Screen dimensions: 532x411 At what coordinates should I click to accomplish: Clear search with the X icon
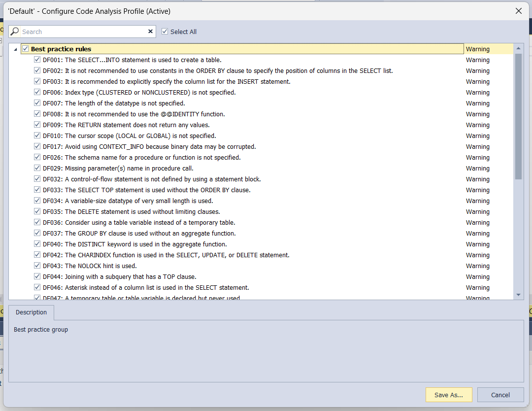click(150, 32)
